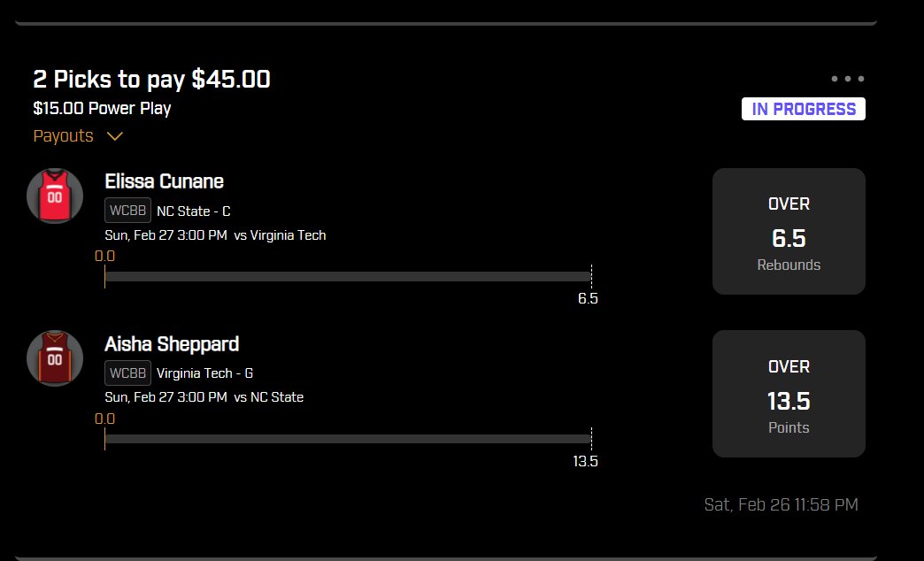
Task: Click the Sat, Feb 26 11:58 PM timestamp
Action: point(781,504)
